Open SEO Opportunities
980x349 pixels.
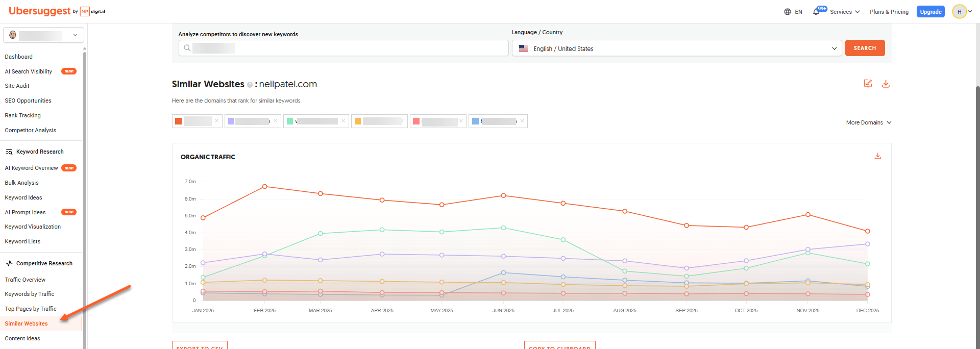coord(28,101)
